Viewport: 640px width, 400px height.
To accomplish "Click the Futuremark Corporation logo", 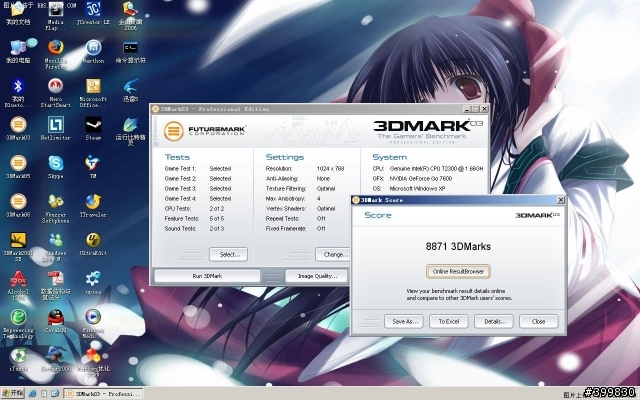I will click(x=204, y=131).
